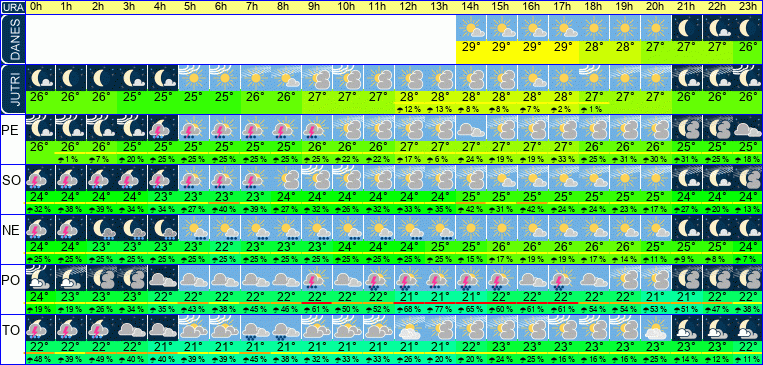Screen dimensions: 763x365
Task: Click the 77% precipitation value at PO 13h
Action: point(440,309)
